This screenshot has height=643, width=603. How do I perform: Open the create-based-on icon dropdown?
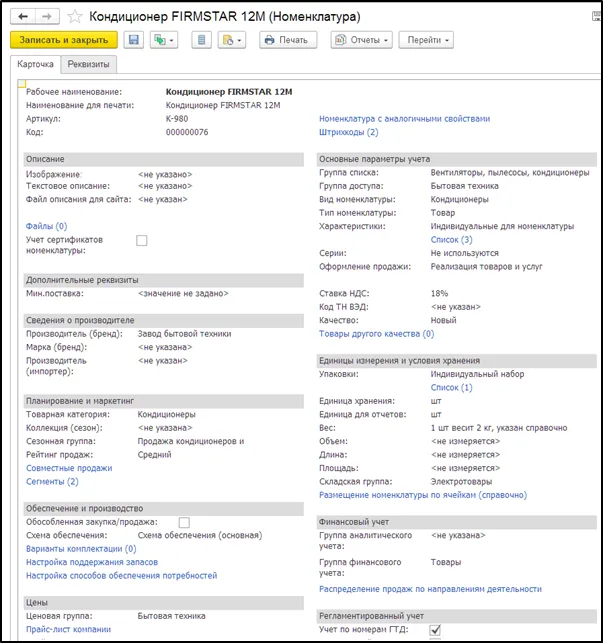(164, 40)
